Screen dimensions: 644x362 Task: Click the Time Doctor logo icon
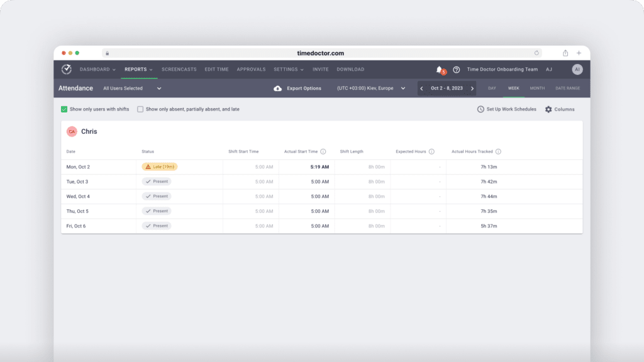(67, 69)
